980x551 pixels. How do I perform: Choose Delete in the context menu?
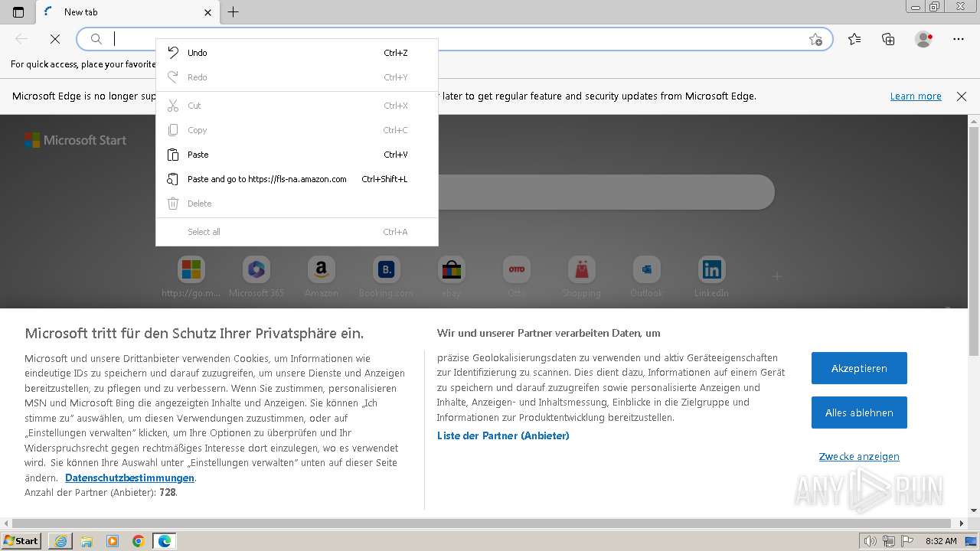click(297, 204)
